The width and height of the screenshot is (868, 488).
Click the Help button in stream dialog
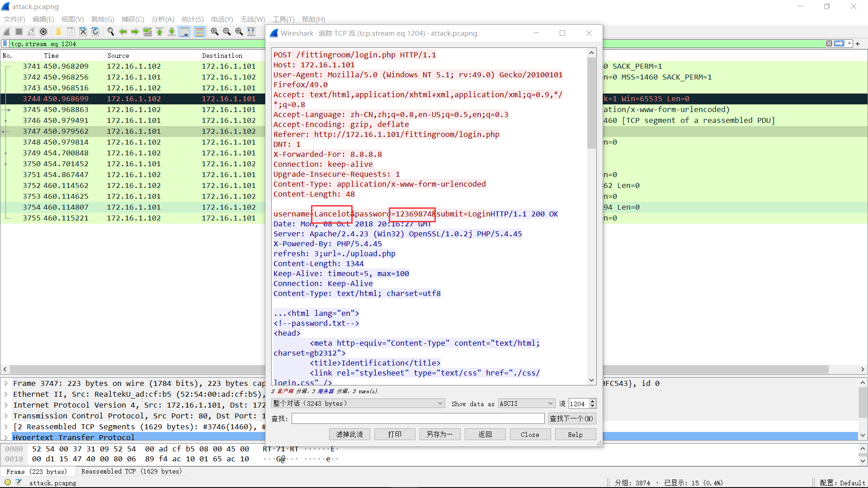(576, 434)
